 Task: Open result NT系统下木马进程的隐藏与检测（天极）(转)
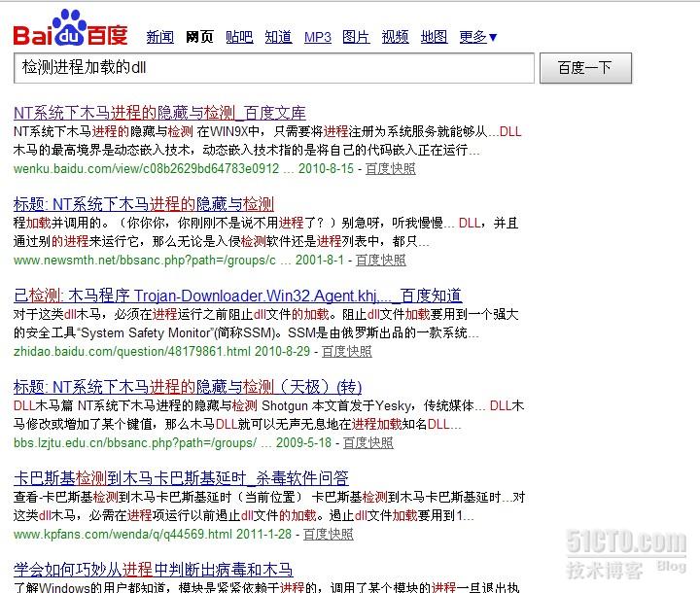tap(188, 387)
